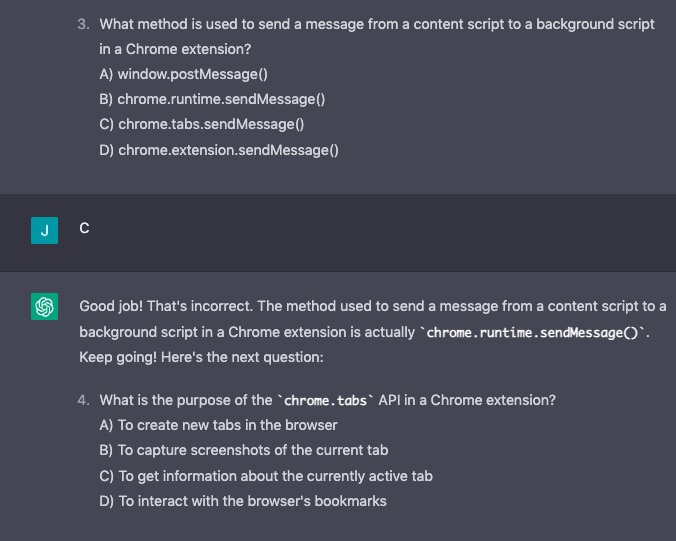The width and height of the screenshot is (676, 541).
Task: Select answer D chrome.extension.sendMessage()
Action: tap(219, 150)
